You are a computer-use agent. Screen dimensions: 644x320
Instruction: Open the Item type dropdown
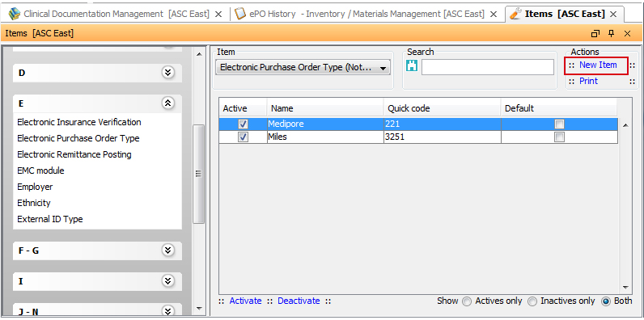(x=303, y=68)
